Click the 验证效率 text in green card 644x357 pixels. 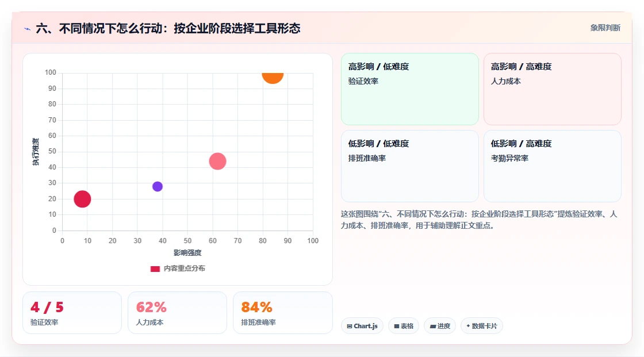(x=363, y=81)
